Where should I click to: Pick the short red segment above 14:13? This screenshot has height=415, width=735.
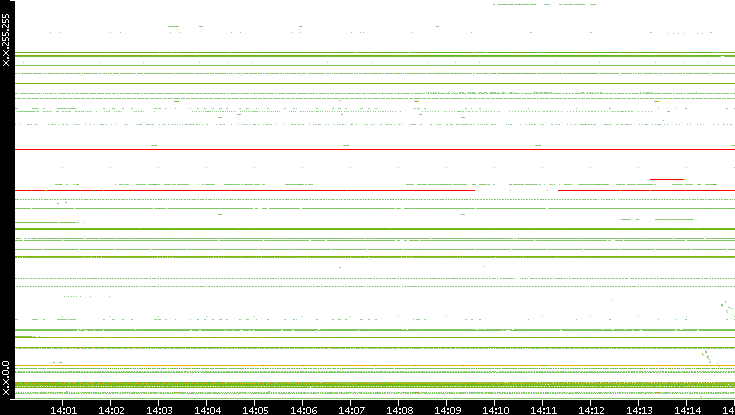pyautogui.click(x=667, y=179)
